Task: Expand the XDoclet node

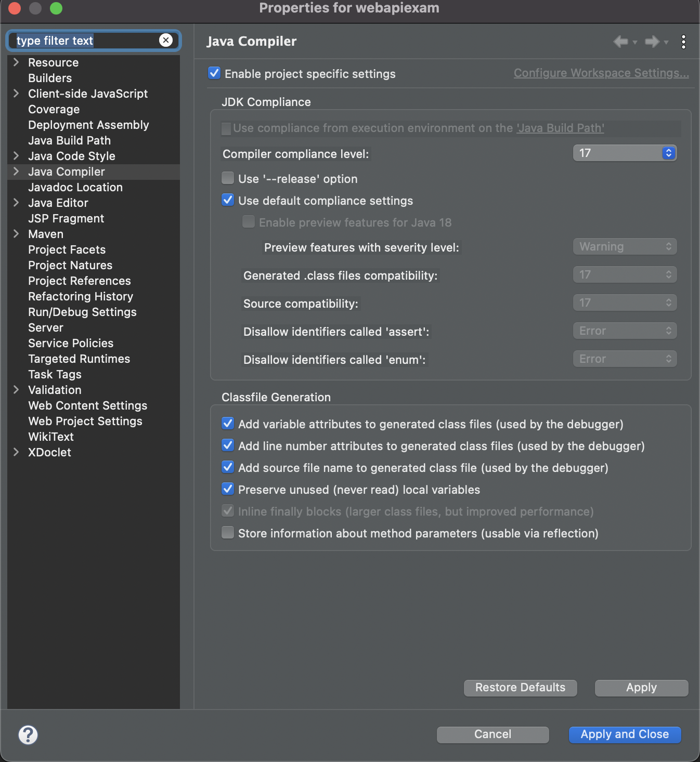Action: (x=16, y=452)
